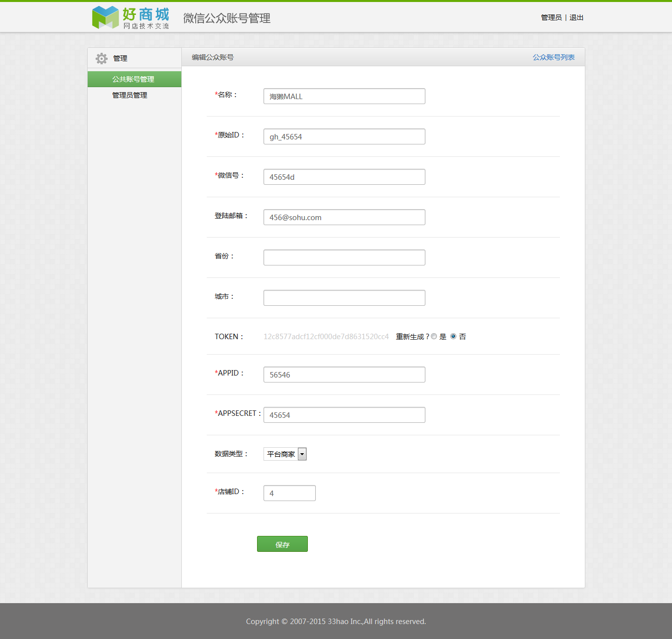Click the empty 省份 input field
The width and height of the screenshot is (672, 639).
tap(344, 257)
